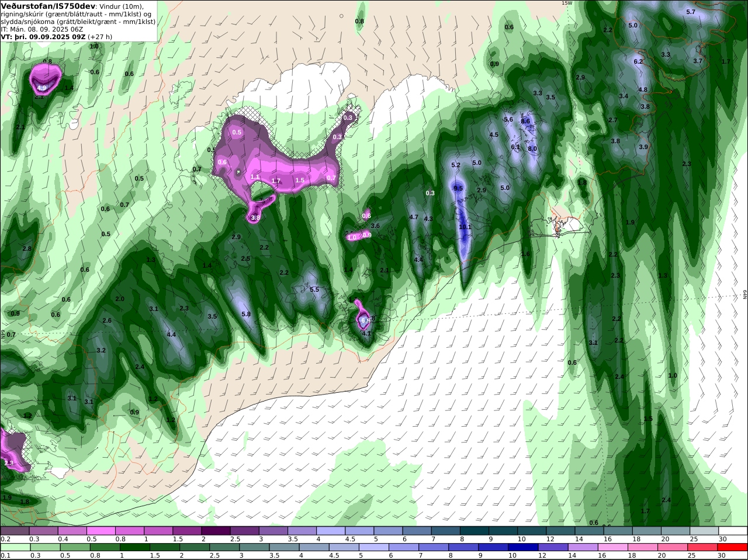Image resolution: width=748 pixels, height=560 pixels.
Task: Click the 64N latitude label at right edge
Action: pos(745,294)
